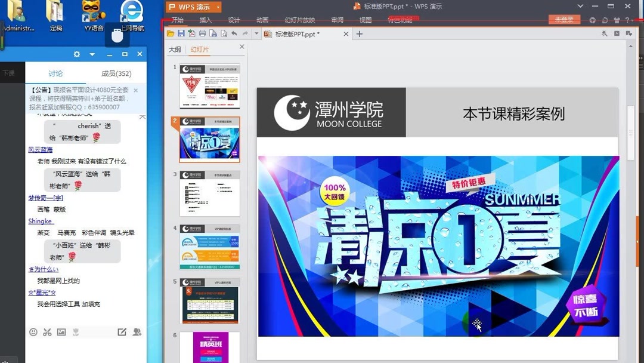Click the Print icon in the toolbar
This screenshot has width=644, height=363.
(203, 33)
